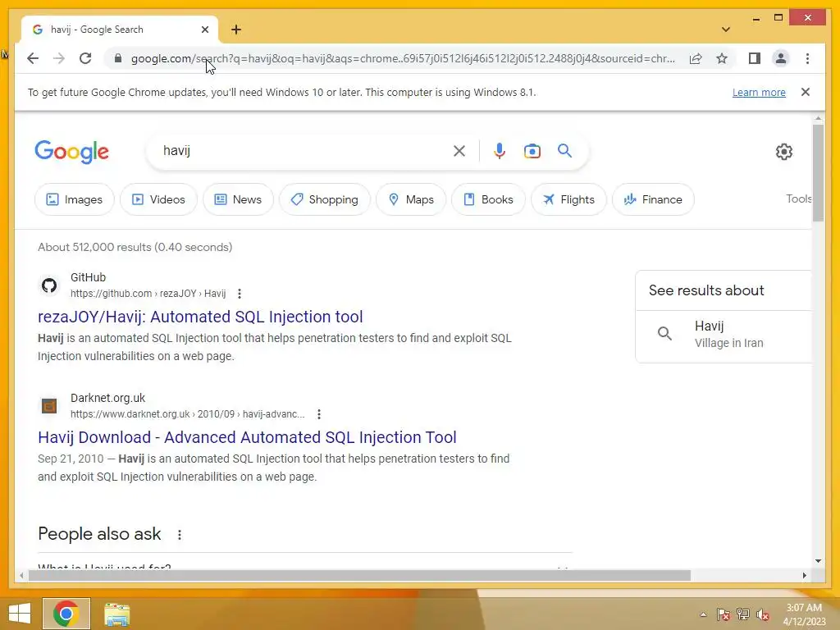Click inside the havij search field
Image resolution: width=840 pixels, height=630 pixels.
(300, 151)
